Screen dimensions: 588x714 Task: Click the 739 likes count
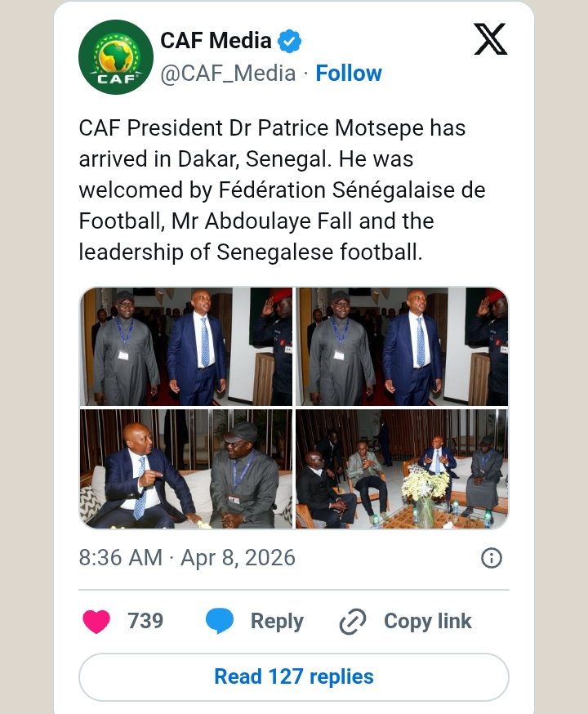145,622
